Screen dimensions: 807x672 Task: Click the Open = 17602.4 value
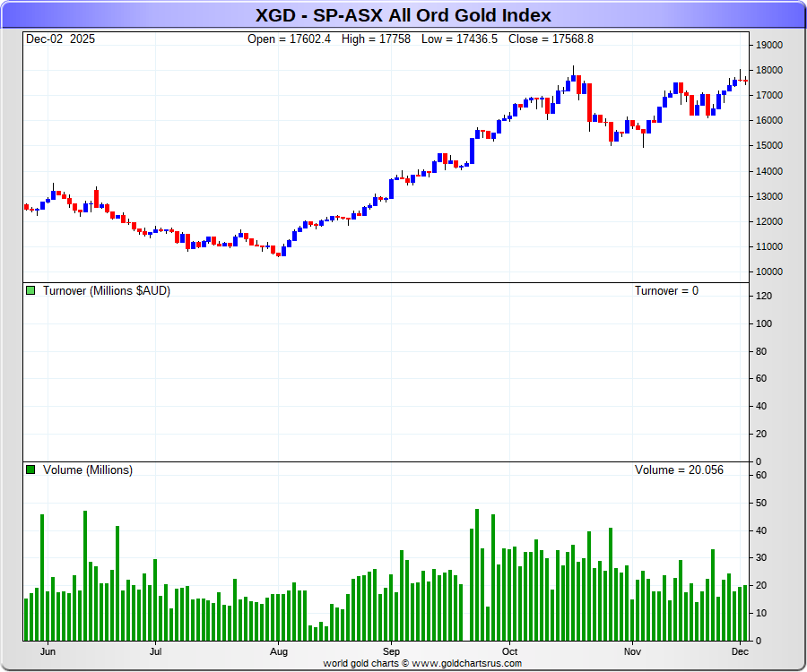[289, 39]
